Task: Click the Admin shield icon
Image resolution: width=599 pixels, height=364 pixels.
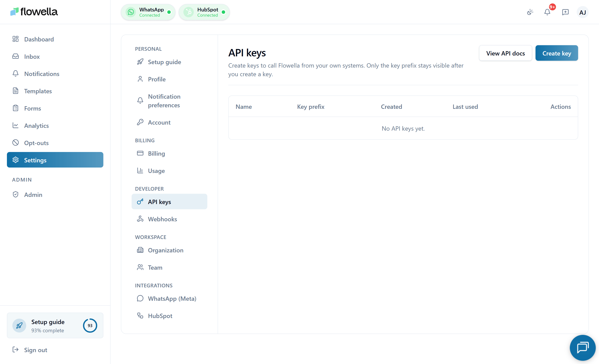Action: pos(16,194)
